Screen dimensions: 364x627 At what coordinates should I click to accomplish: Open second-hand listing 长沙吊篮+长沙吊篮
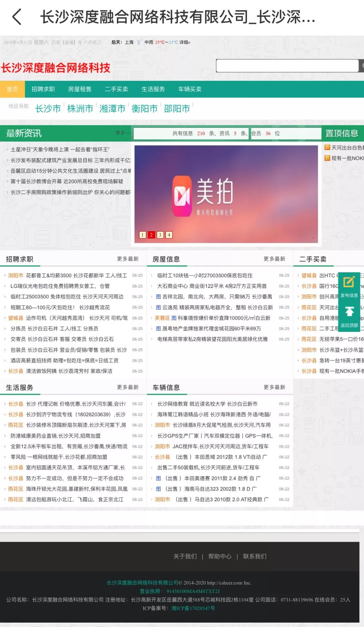click(x=342, y=350)
